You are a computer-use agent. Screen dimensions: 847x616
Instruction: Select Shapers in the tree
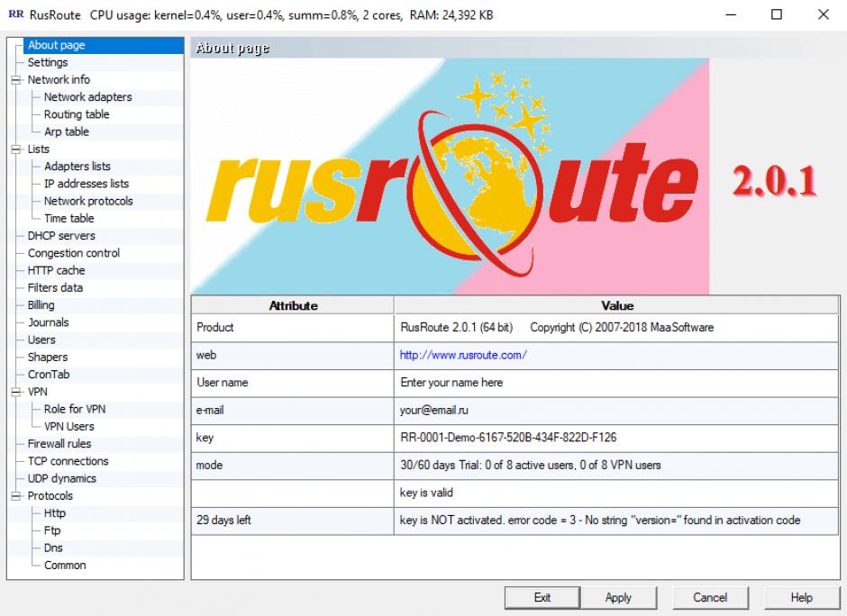point(48,357)
